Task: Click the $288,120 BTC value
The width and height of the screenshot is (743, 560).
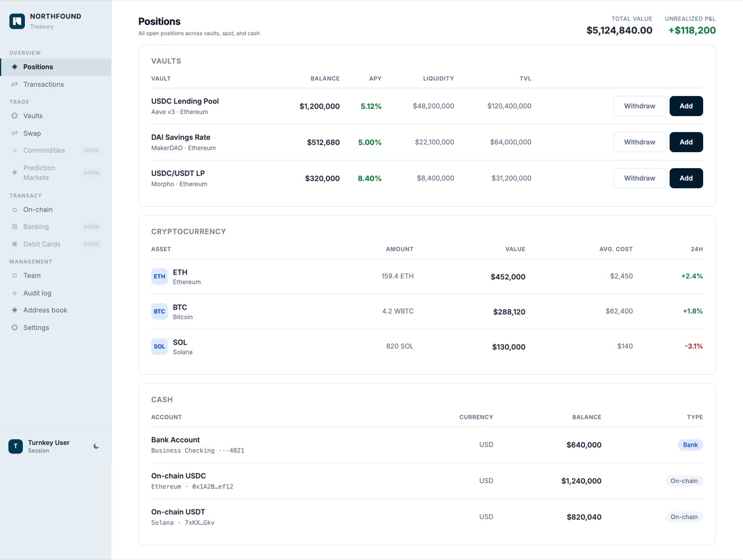Action: tap(509, 312)
